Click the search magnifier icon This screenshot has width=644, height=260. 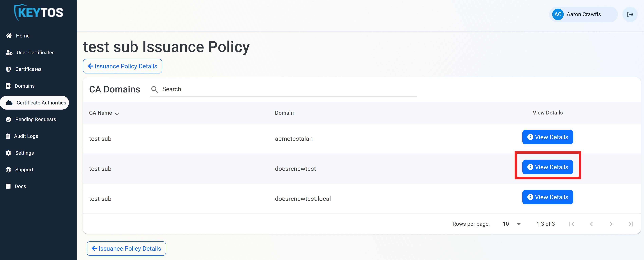pos(154,89)
